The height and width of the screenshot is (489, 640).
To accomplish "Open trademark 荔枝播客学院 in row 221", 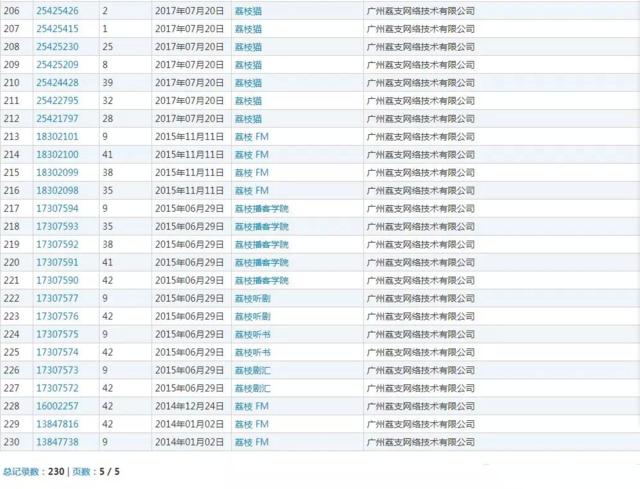I will (262, 281).
